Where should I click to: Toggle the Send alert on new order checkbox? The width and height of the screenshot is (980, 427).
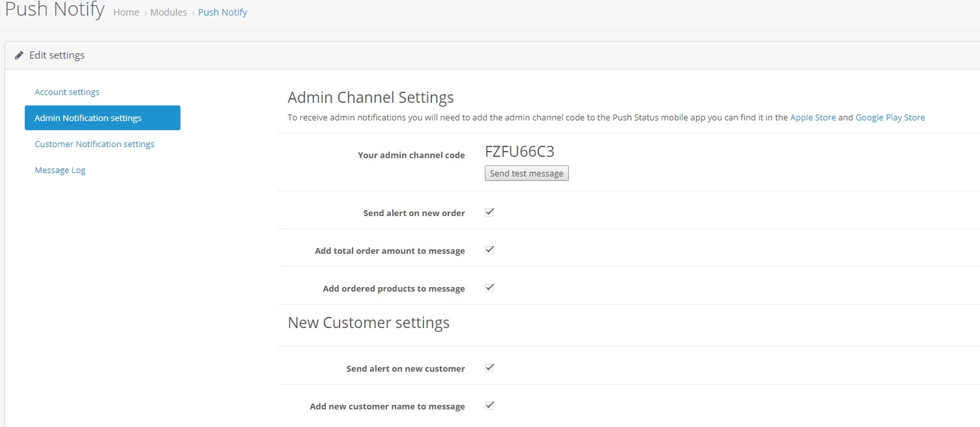tap(489, 212)
